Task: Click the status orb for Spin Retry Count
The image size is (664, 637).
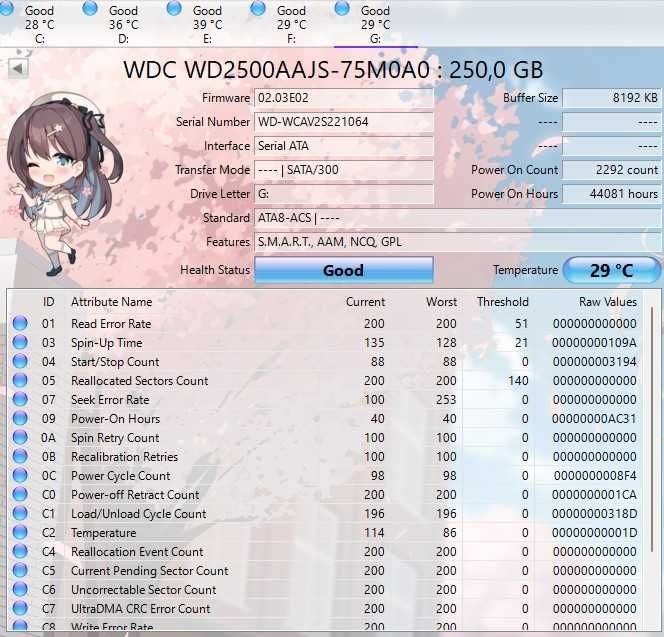Action: tap(20, 438)
